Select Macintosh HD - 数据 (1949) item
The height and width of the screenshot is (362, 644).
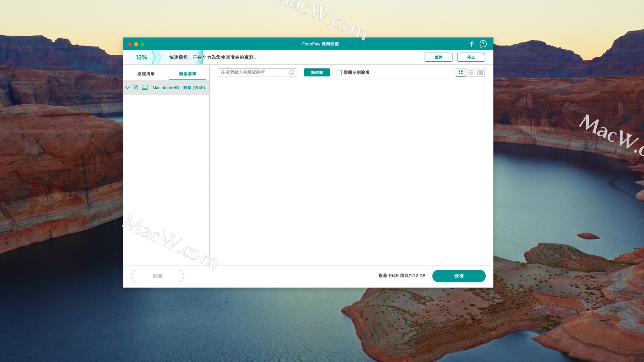(x=178, y=88)
